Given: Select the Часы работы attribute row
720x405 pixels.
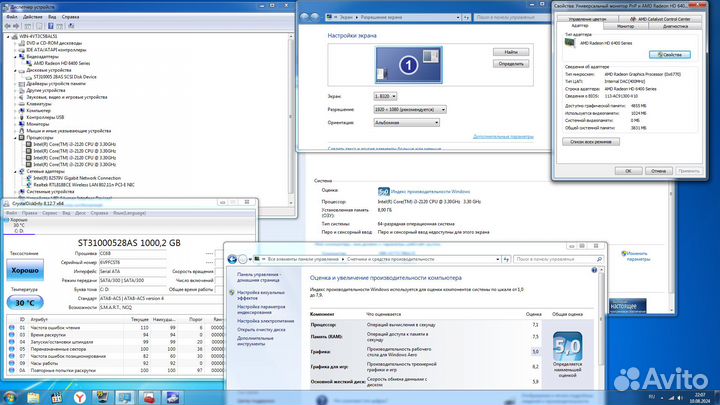Looking at the screenshot, I should (x=115, y=363).
